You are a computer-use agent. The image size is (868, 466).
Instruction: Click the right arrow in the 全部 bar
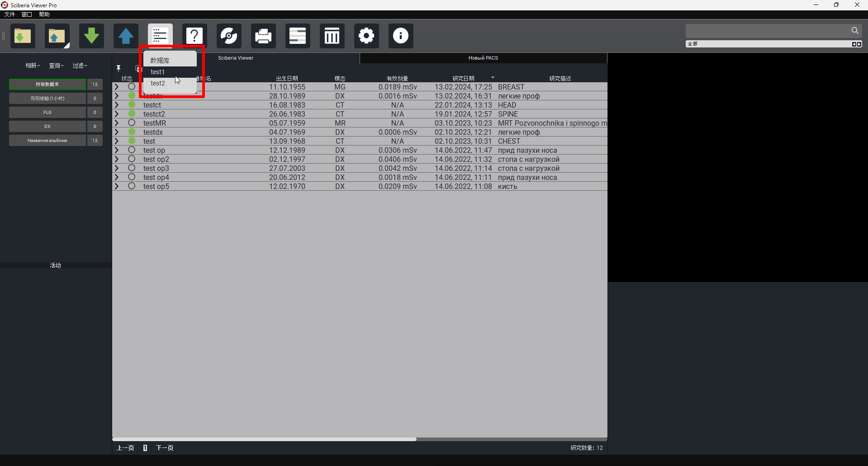click(x=859, y=44)
